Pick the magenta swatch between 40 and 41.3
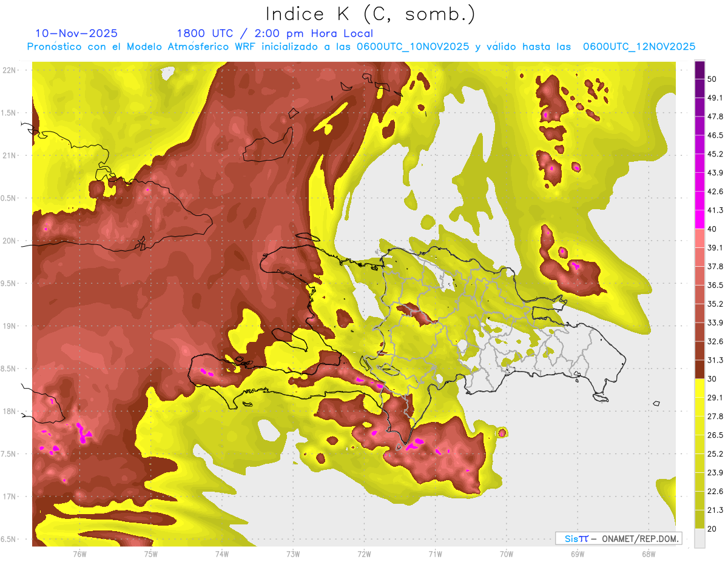Screen dimensions: 728x562 pos(699,219)
